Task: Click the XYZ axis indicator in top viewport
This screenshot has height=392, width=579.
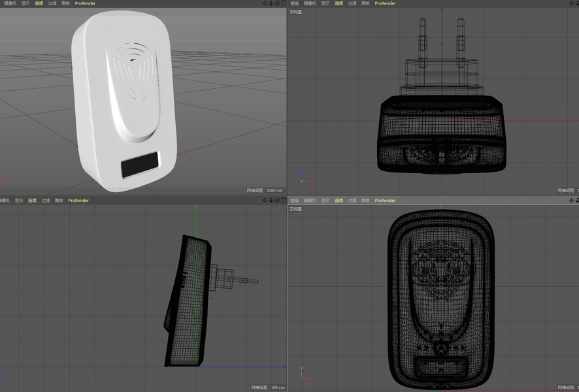Action: click(306, 176)
